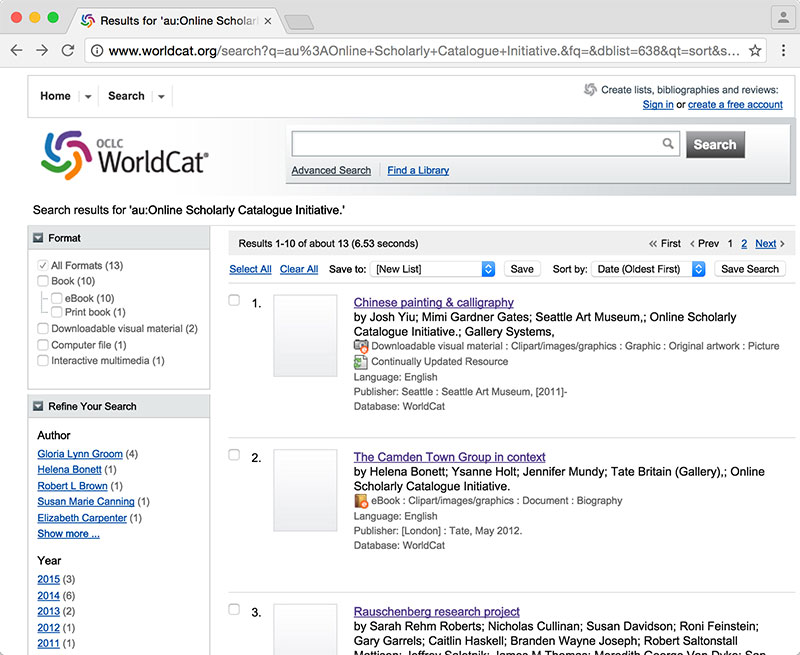Go to the Next results page
The height and width of the screenshot is (655, 800).
pyautogui.click(x=766, y=244)
